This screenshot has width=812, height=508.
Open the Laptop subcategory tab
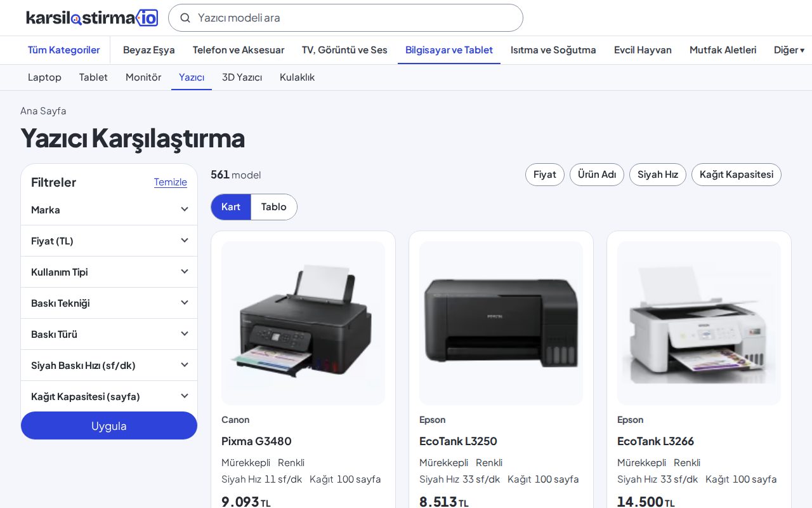pos(44,77)
